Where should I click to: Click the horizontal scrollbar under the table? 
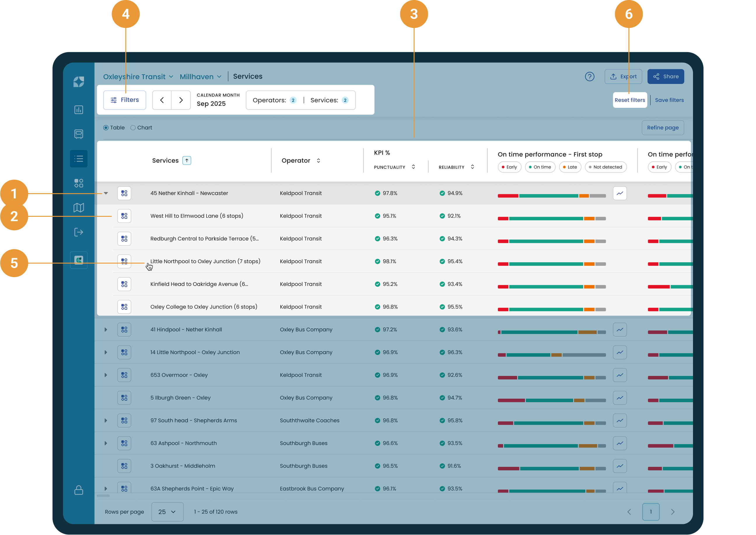[x=103, y=495]
